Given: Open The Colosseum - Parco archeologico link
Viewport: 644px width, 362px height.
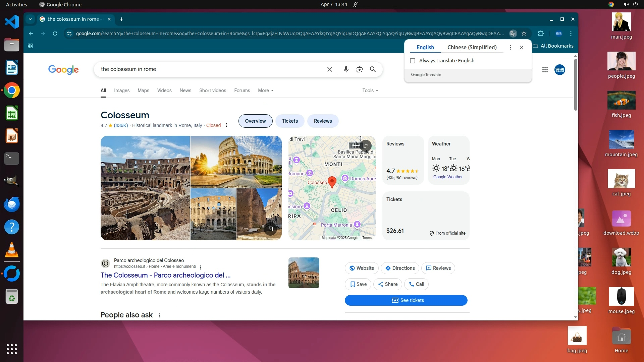Looking at the screenshot, I should 165,275.
